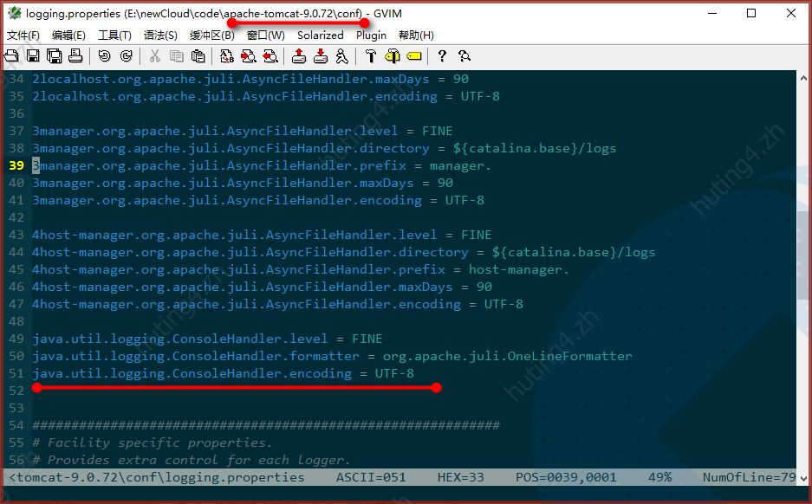
Task: Click line 54 row of hash characters
Action: point(266,425)
